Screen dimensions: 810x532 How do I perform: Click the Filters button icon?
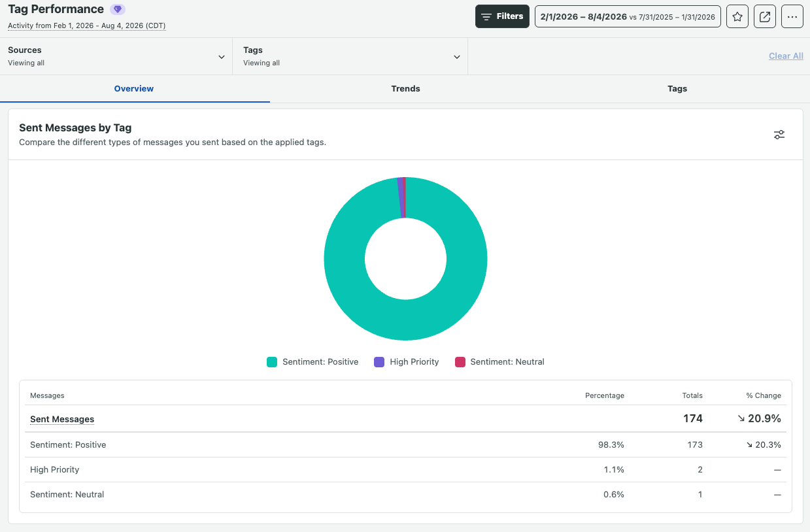click(486, 17)
